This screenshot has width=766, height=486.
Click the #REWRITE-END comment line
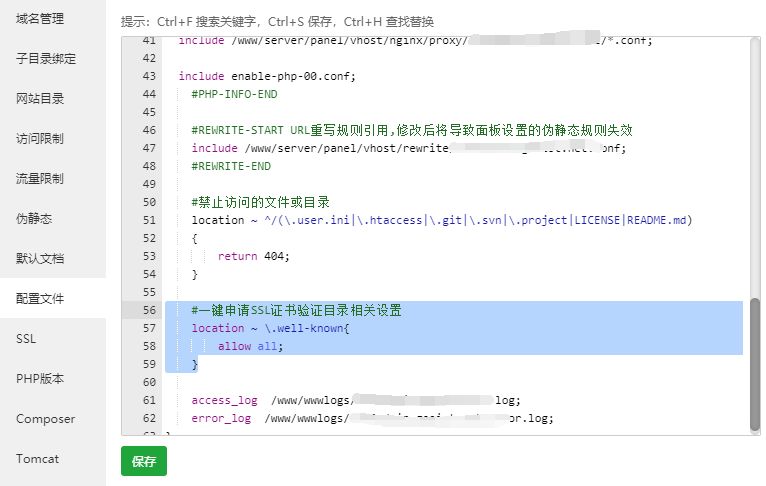230,166
